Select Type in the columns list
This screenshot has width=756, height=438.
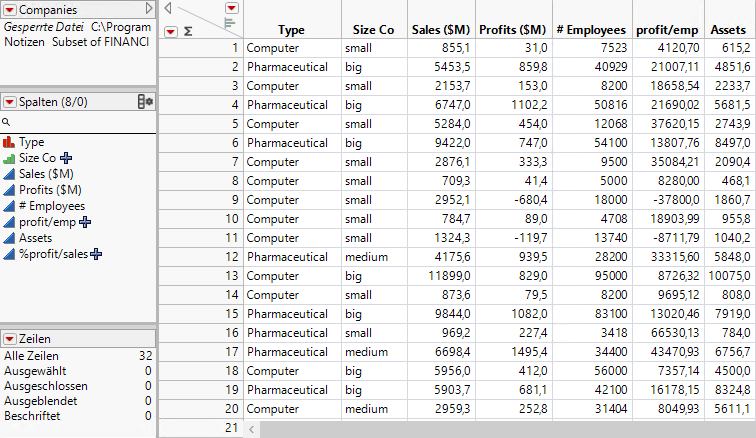(31, 142)
